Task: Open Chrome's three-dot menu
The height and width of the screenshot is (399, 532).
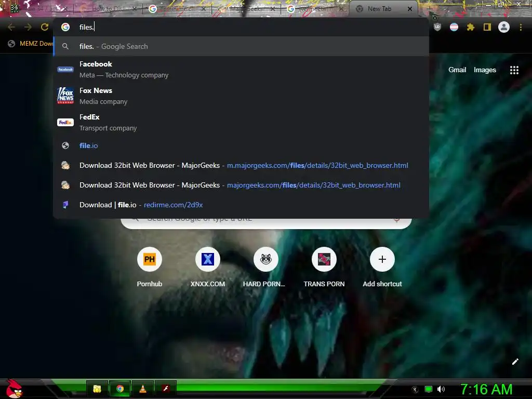Action: [521, 27]
